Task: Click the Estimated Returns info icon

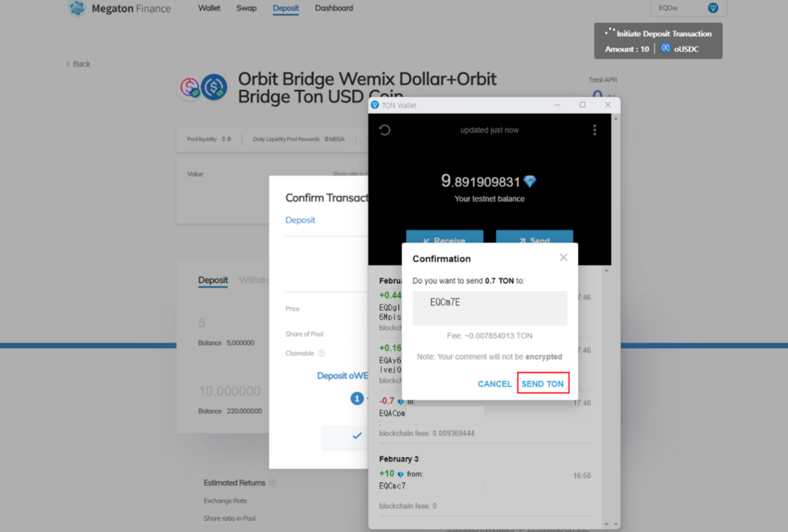Action: (x=273, y=483)
